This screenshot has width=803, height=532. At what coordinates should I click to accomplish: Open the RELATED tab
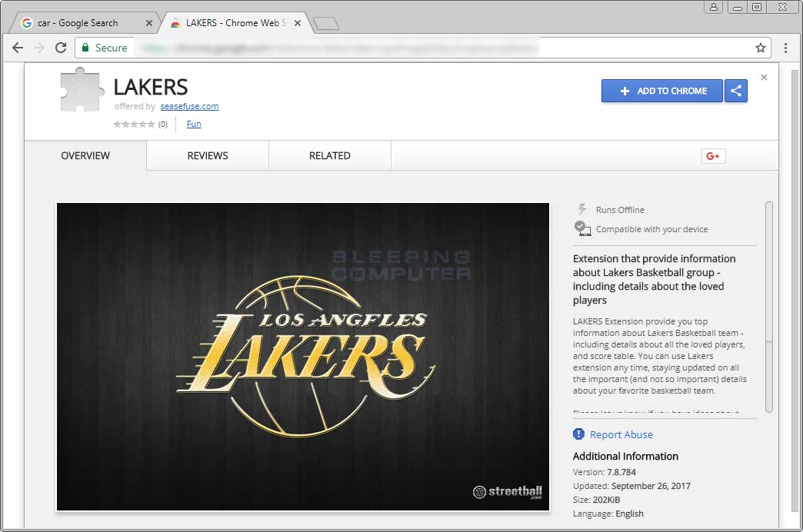click(329, 155)
